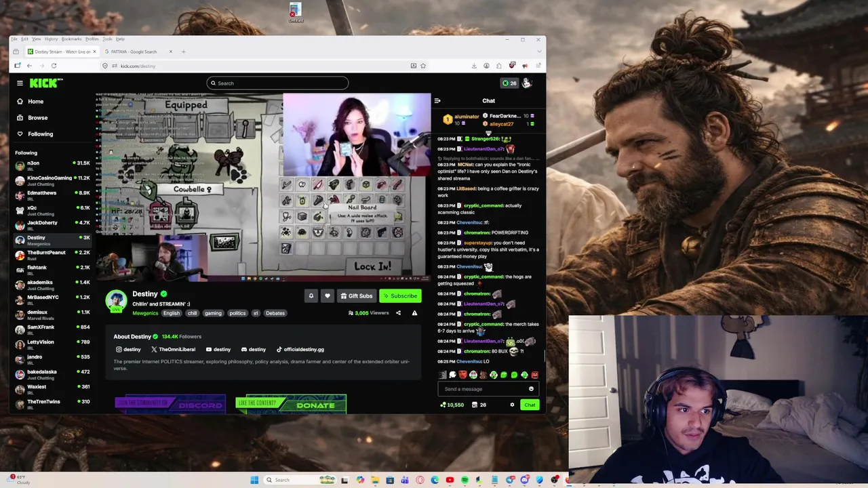Open JackDoherty channel in sidebar
Viewport: 868px width, 488px height.
[52, 225]
